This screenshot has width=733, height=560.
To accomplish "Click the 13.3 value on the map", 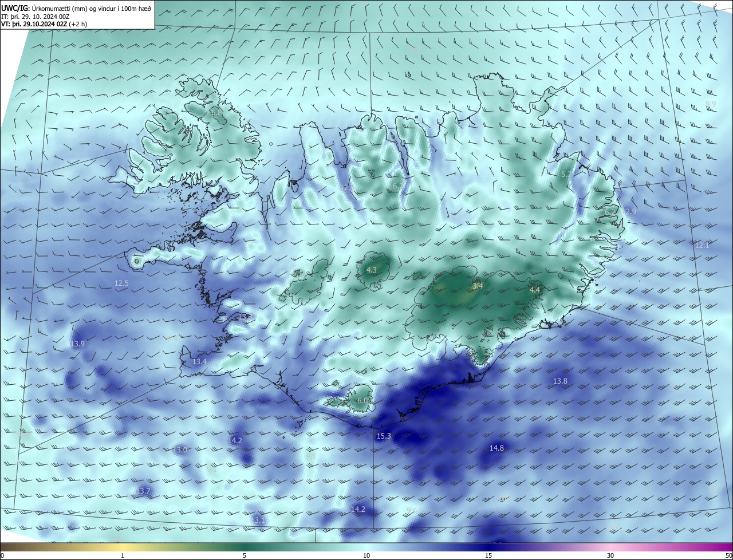I will pos(245,317).
